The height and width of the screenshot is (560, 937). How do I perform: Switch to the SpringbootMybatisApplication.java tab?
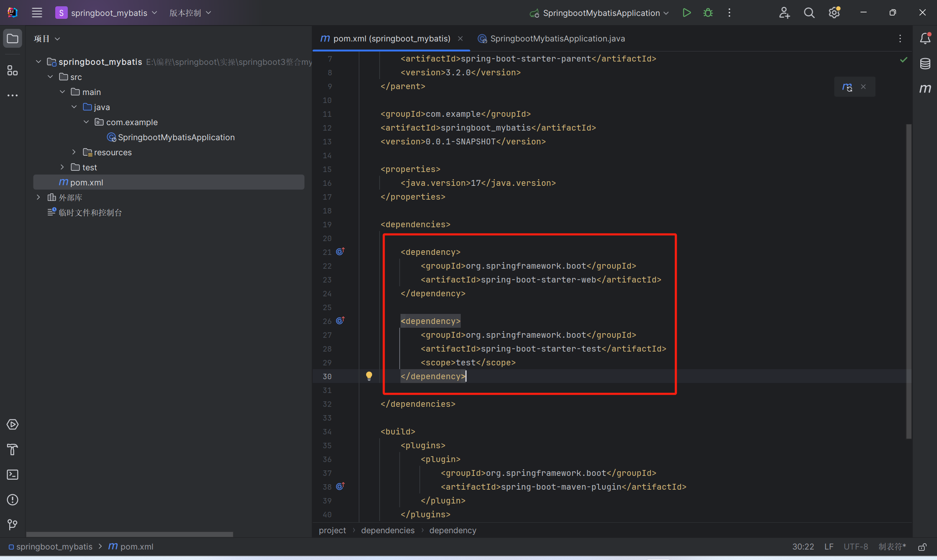557,39
